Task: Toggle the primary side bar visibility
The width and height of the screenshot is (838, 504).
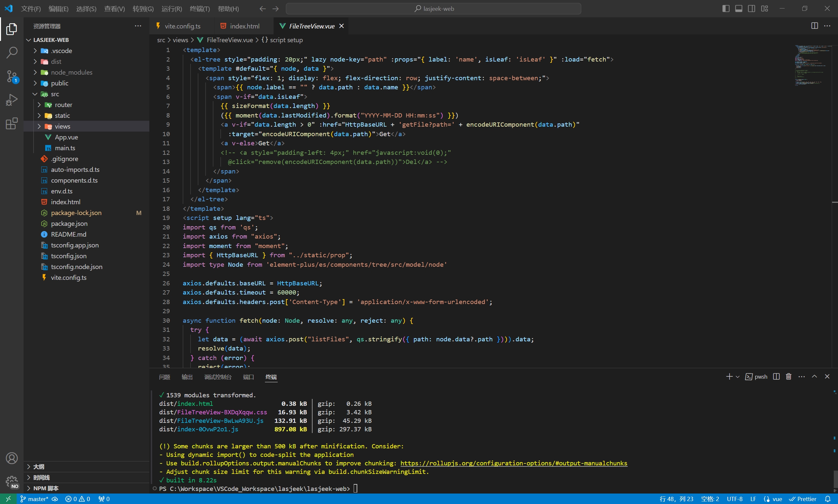Action: click(726, 9)
